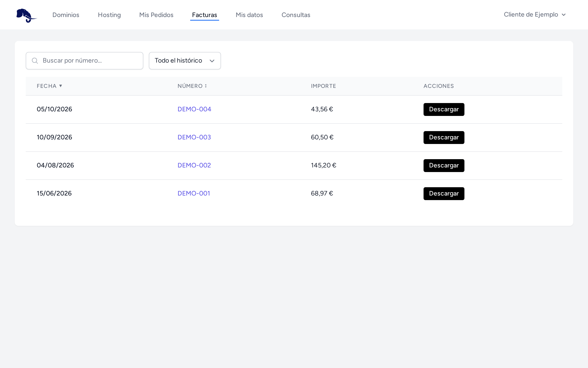
Task: Open the Hosting section
Action: [109, 15]
